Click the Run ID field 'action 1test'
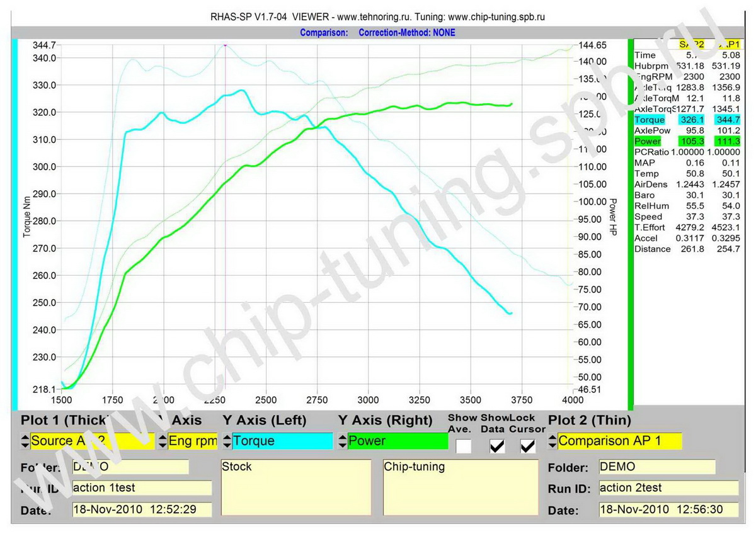 pyautogui.click(x=142, y=488)
